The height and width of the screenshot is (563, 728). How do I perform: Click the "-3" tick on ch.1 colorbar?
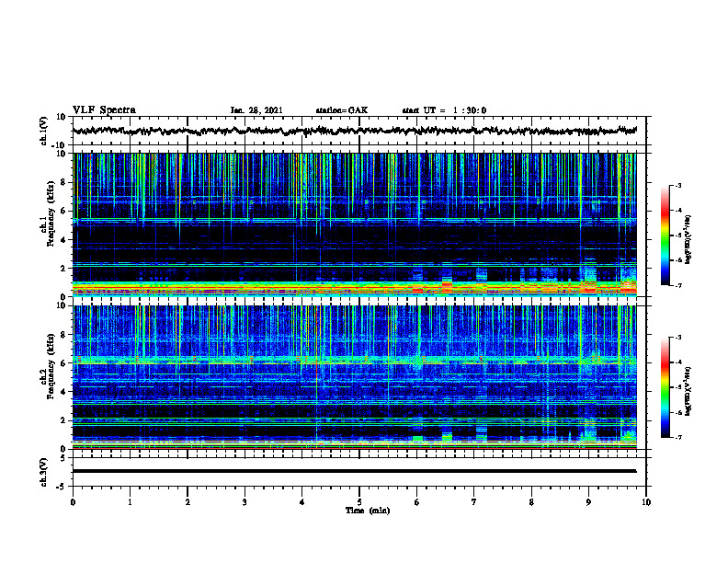coord(678,185)
